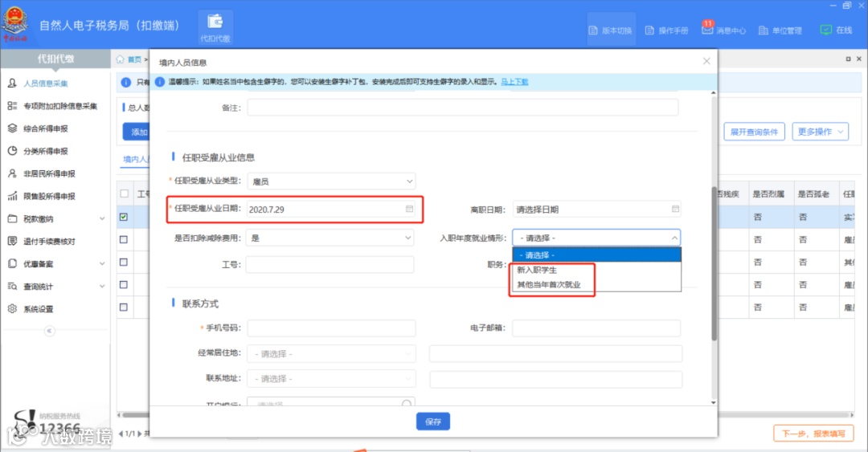
Task: Click the 优惠备案 file icon
Action: click(x=12, y=264)
